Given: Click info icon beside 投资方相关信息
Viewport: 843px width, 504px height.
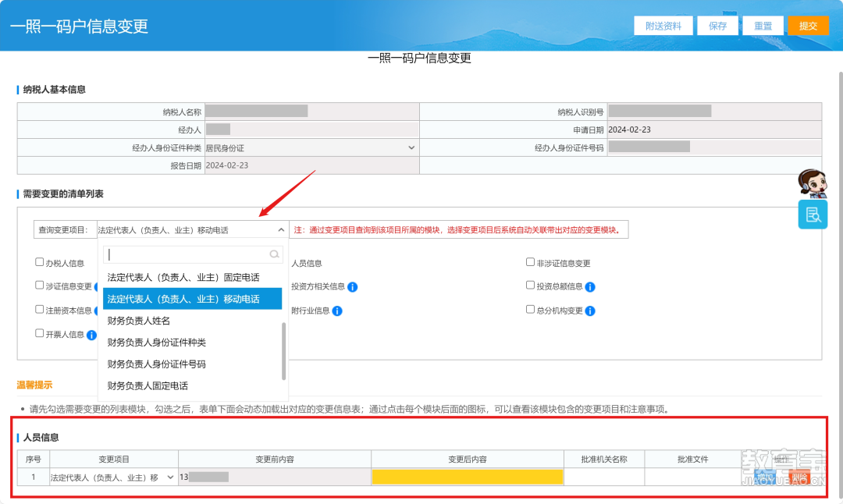Looking at the screenshot, I should pyautogui.click(x=353, y=287).
